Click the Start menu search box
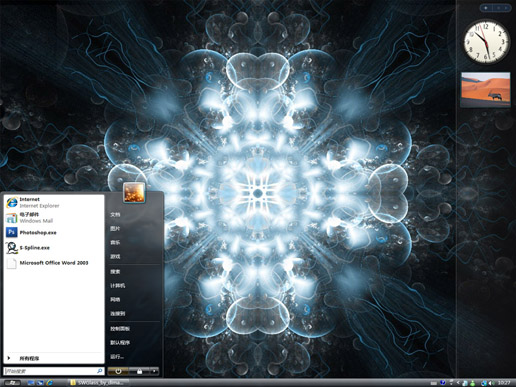 (53, 371)
